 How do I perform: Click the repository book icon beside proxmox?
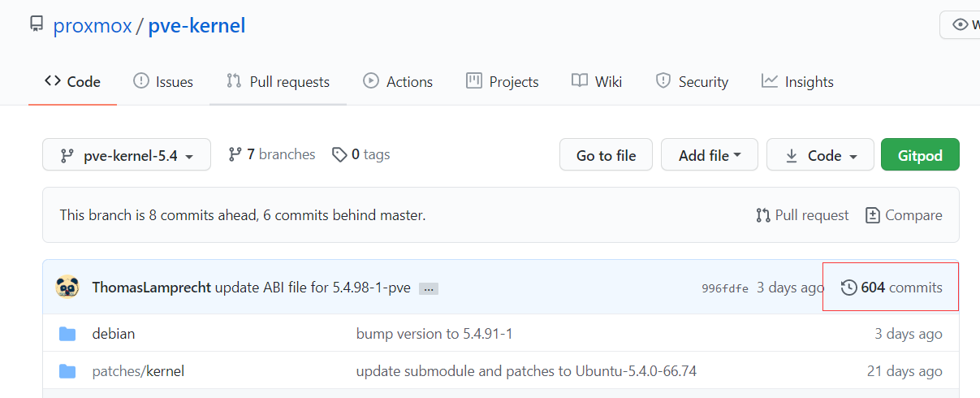37,24
